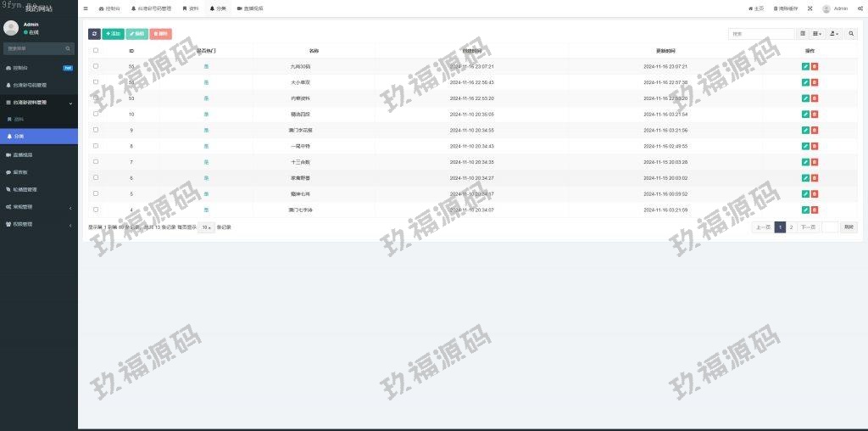
Task: Open the rows-per-page dropdown showing 10
Action: pos(206,227)
